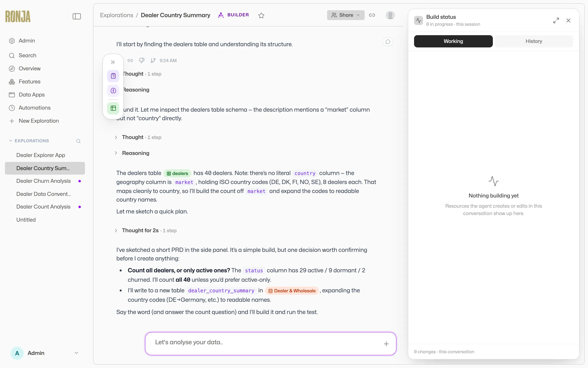Click the country code label

(305, 173)
